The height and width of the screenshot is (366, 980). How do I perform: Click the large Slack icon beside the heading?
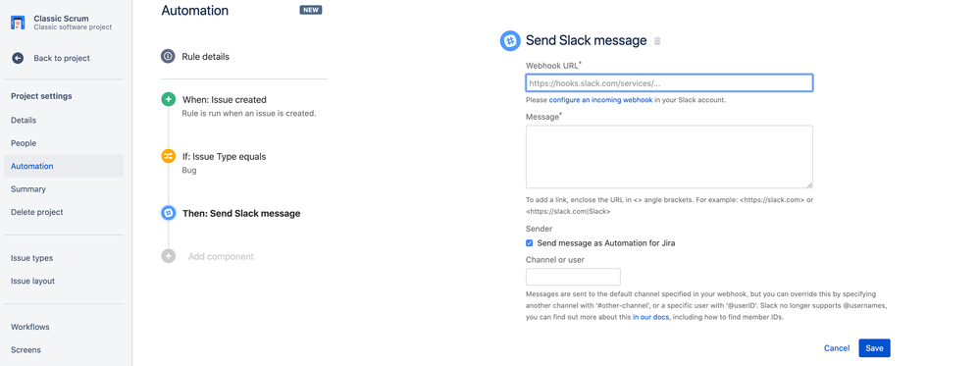510,40
